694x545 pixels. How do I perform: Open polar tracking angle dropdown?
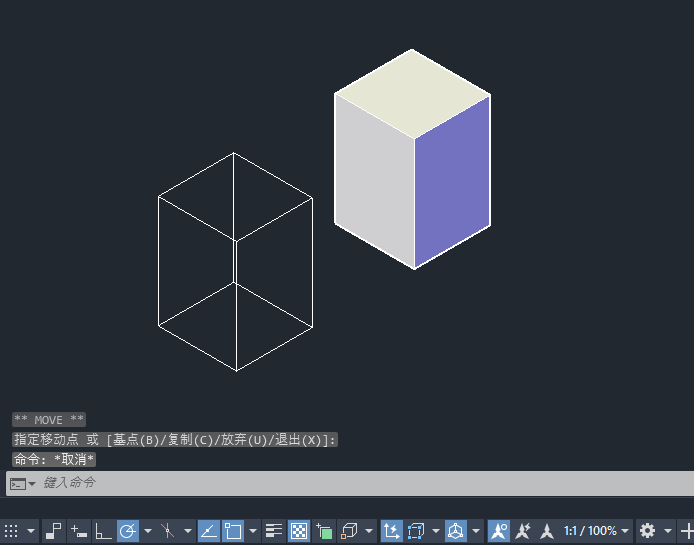[148, 531]
